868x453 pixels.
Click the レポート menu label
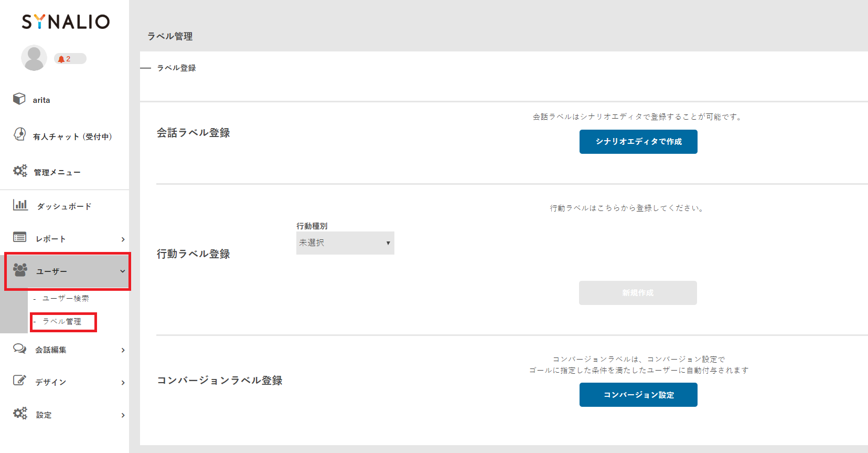(51, 239)
